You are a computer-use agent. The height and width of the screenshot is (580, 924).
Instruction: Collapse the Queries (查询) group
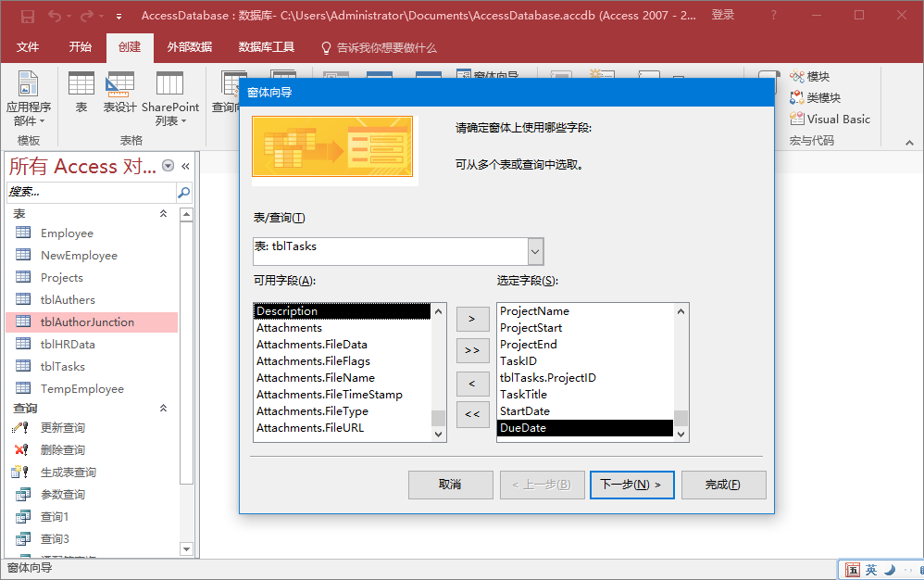point(164,408)
